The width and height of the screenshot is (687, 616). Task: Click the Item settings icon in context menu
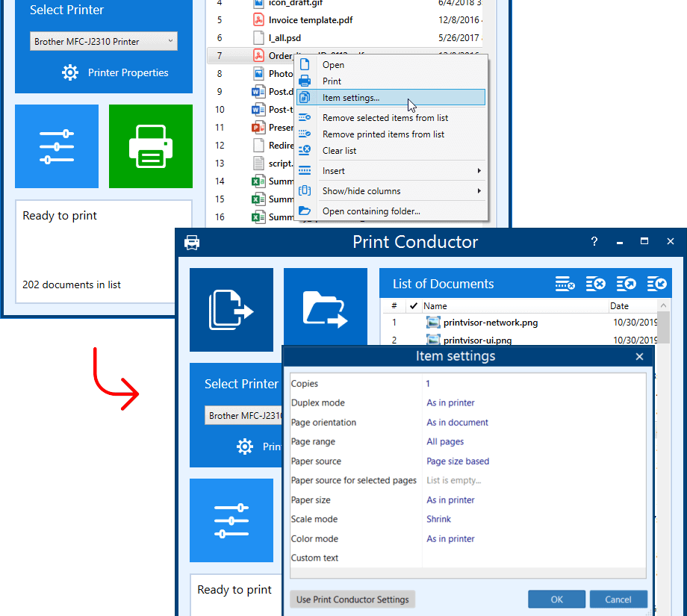[305, 97]
